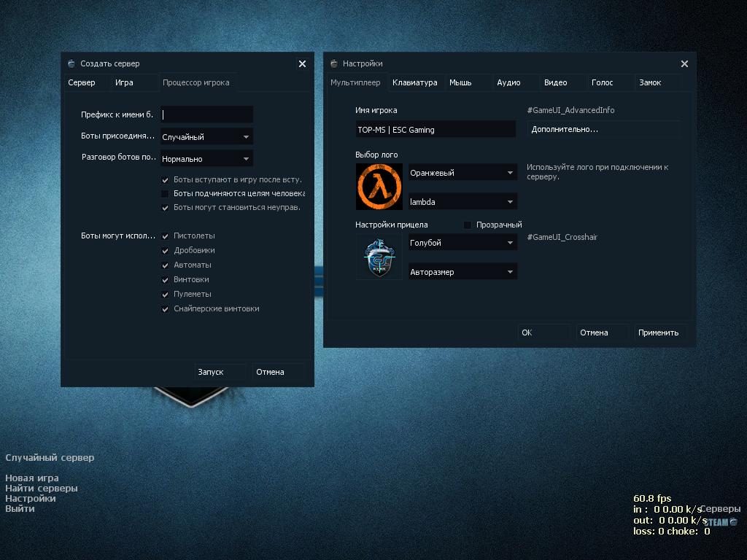747x560 pixels.
Task: Click the Имя игрока text field
Action: tap(435, 130)
